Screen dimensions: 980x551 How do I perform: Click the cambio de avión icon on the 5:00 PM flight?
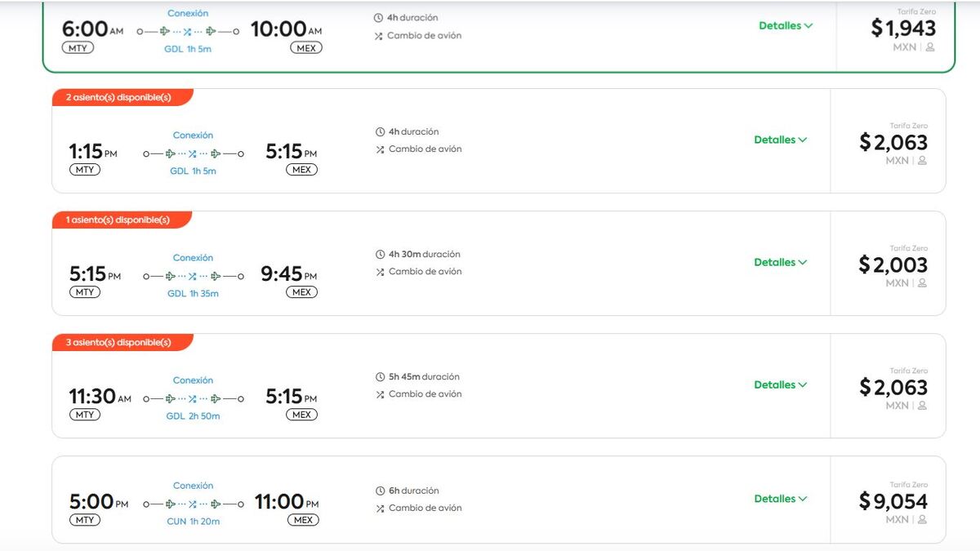pos(378,508)
